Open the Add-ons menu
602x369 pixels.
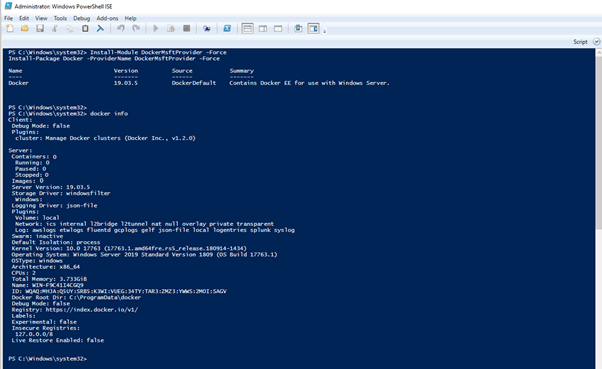tap(107, 18)
